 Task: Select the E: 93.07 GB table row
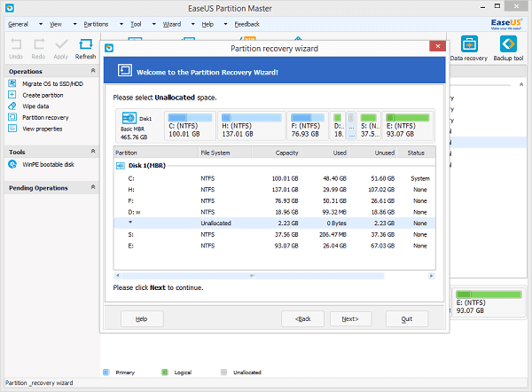pos(275,246)
